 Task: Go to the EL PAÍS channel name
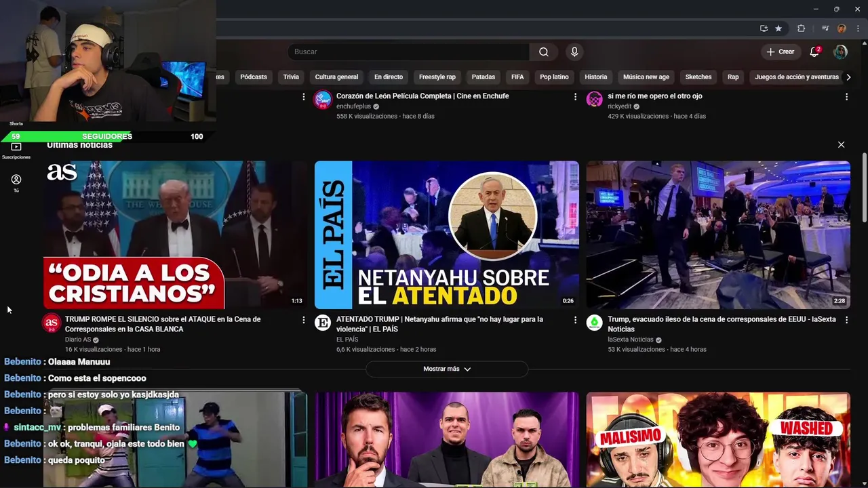[347, 340]
